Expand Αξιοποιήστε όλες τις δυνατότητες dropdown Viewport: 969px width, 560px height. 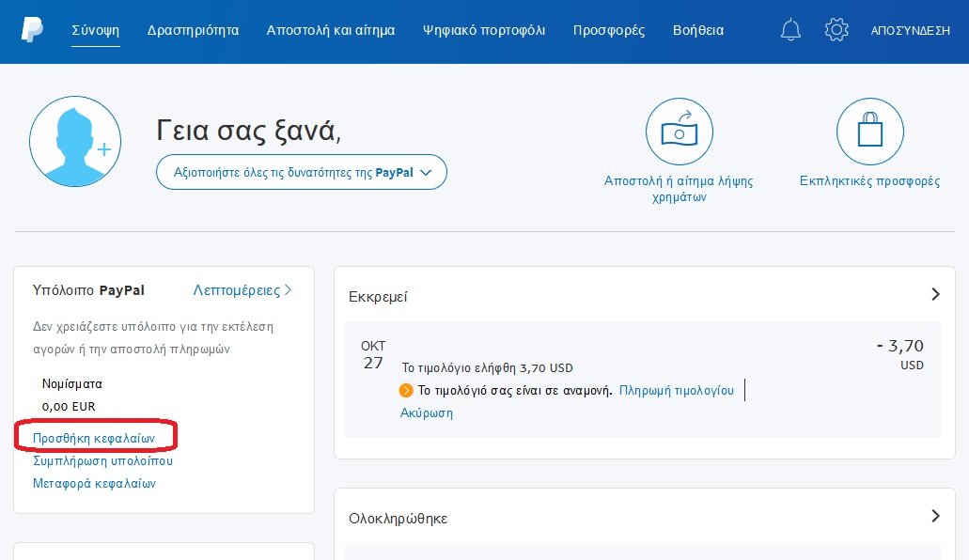(302, 173)
